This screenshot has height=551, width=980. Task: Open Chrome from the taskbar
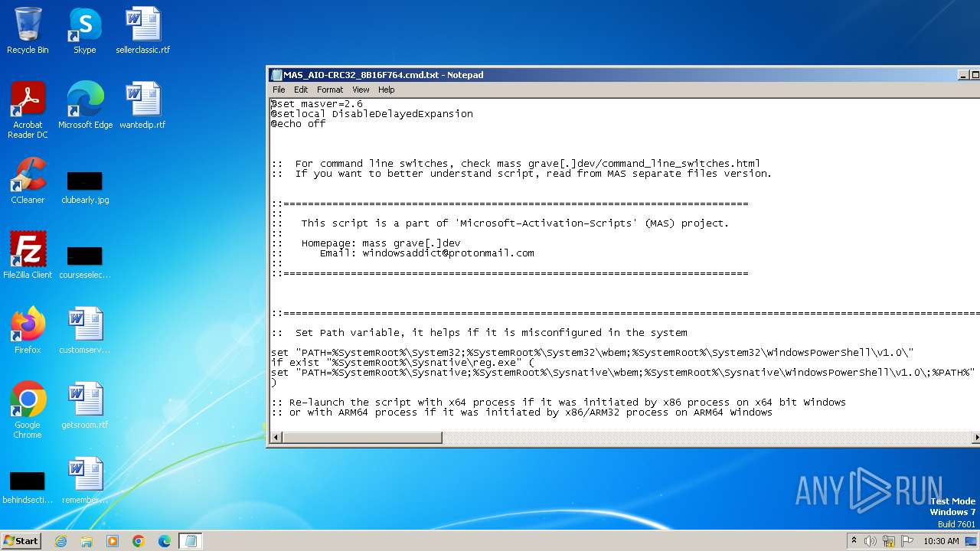pos(139,541)
